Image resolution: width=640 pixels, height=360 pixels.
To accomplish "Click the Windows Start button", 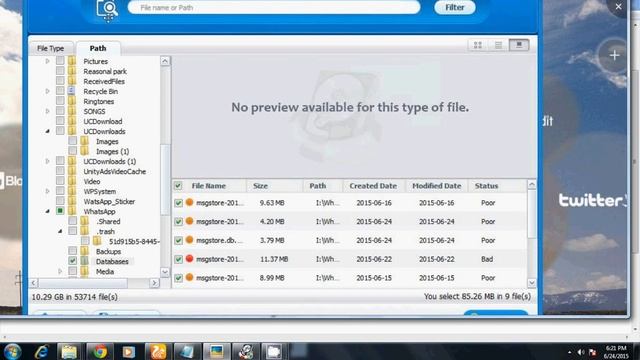I will click(12, 351).
